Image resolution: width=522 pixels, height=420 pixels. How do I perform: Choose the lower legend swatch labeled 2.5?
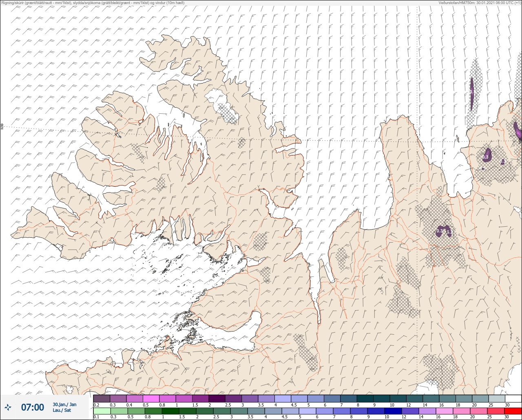(x=221, y=411)
